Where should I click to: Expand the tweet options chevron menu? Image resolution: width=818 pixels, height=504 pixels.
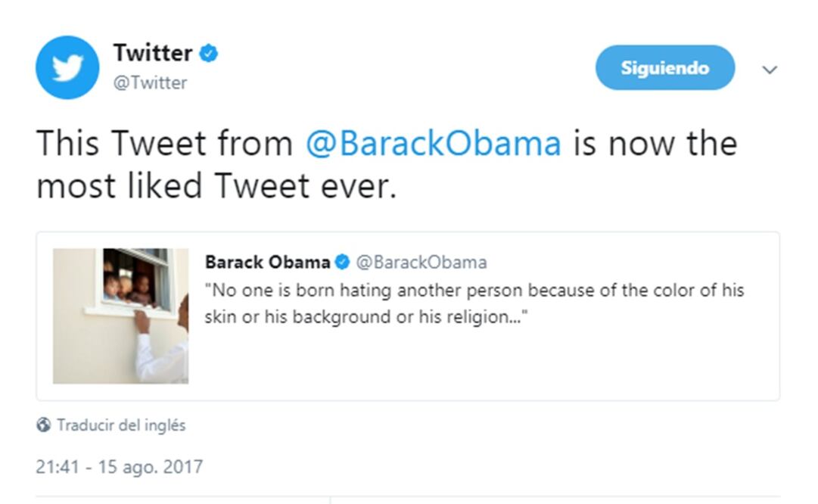770,70
